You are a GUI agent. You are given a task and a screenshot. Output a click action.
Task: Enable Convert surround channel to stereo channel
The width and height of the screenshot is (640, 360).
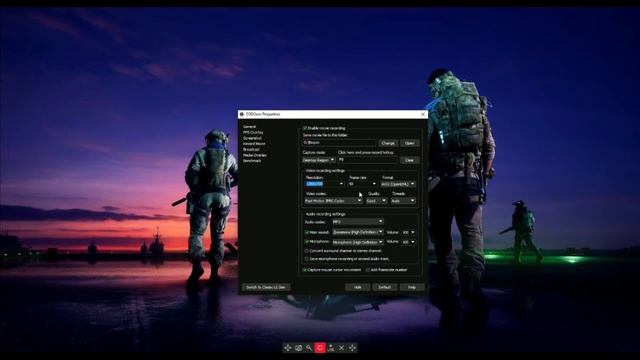click(x=307, y=251)
